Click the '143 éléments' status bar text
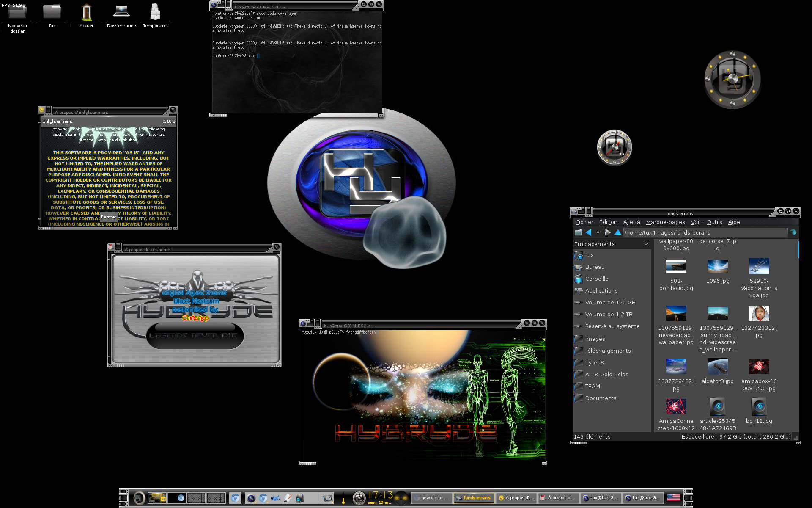This screenshot has width=812, height=508. [x=592, y=436]
